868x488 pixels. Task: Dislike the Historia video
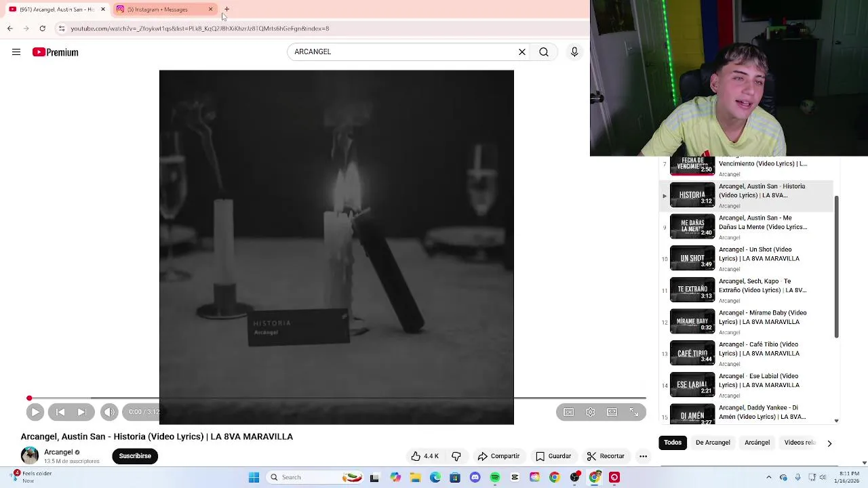tap(456, 456)
